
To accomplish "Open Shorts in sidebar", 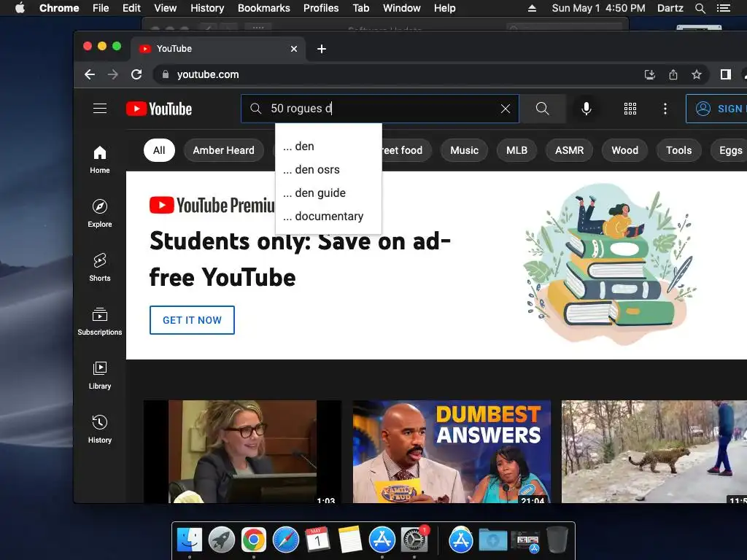I will click(x=99, y=267).
